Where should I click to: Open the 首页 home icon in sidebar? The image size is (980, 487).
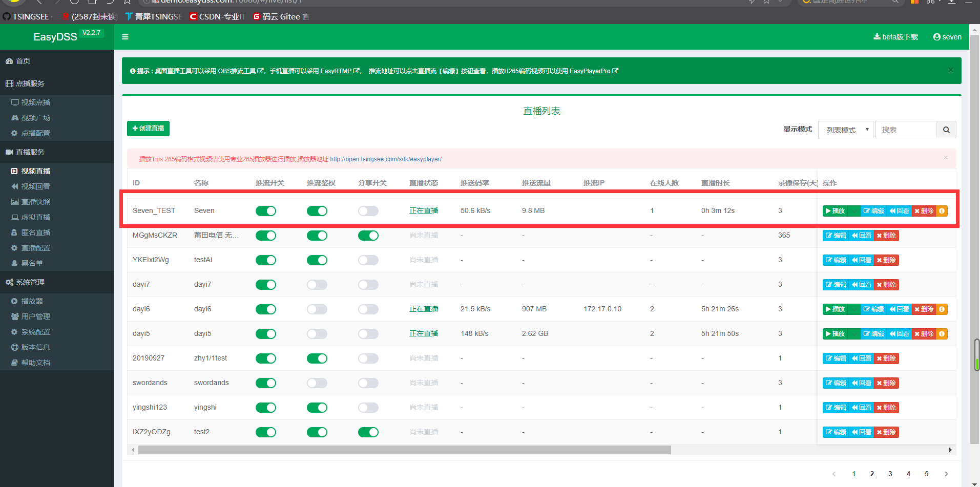click(9, 61)
